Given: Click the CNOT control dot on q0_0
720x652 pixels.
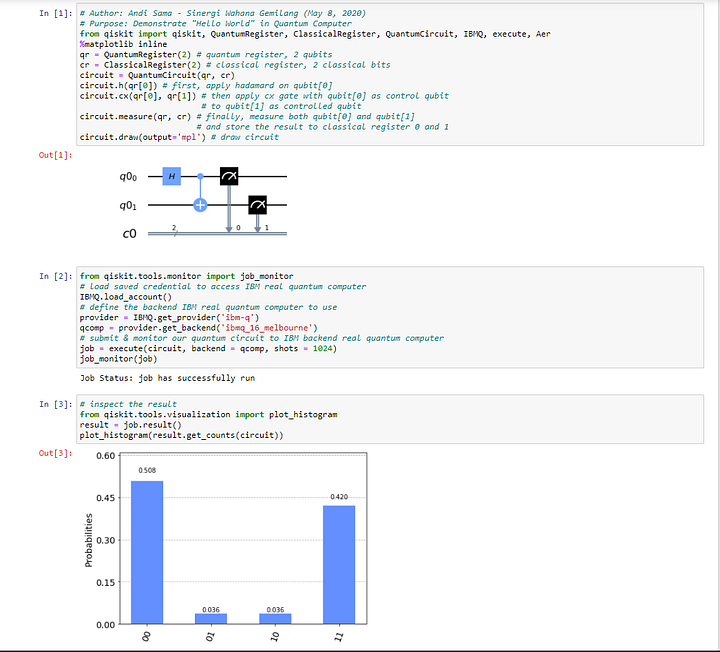Looking at the screenshot, I should [200, 176].
